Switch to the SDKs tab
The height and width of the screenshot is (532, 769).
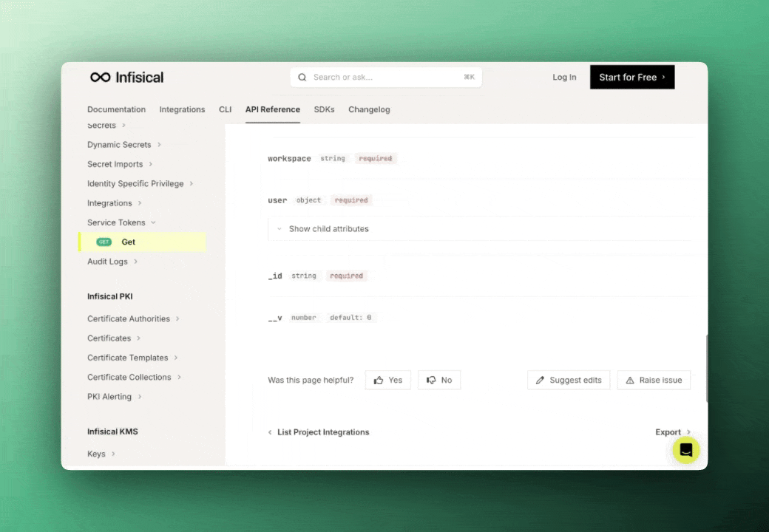(324, 109)
